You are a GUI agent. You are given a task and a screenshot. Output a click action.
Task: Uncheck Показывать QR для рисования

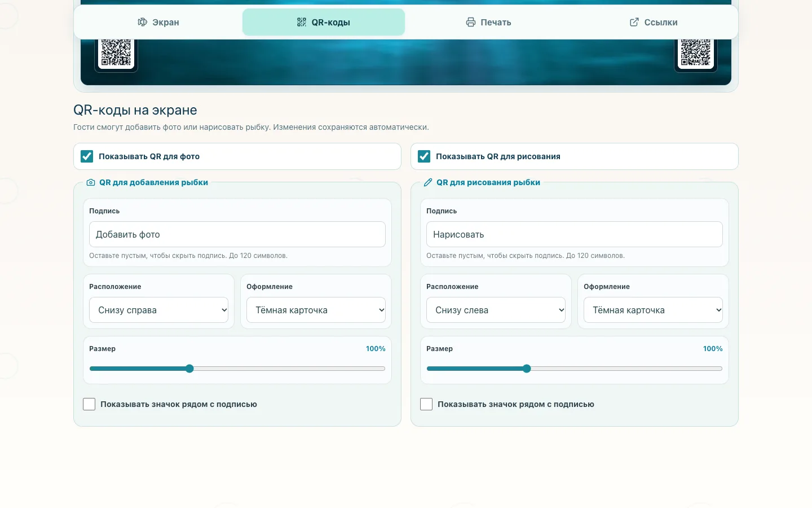coord(424,156)
